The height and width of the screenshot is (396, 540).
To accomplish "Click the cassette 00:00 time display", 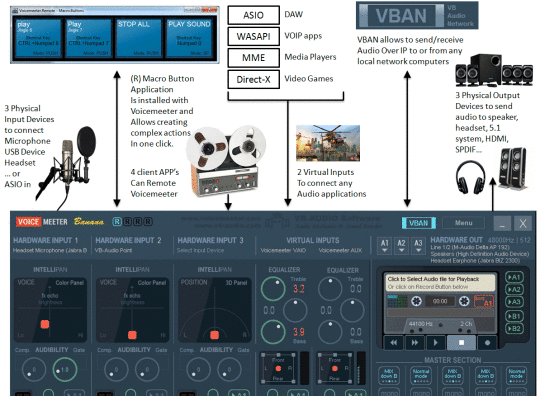I will click(440, 301).
